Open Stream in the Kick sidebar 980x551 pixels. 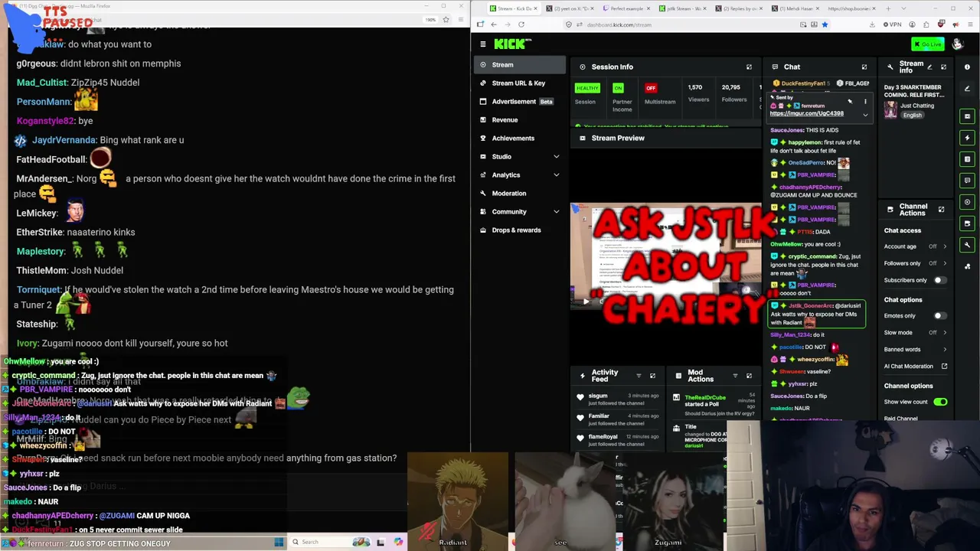520,65
